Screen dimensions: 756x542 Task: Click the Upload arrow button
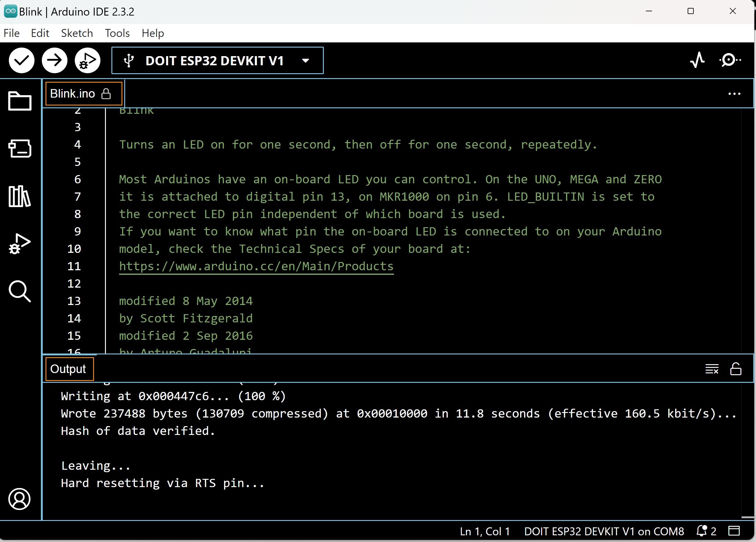tap(55, 60)
